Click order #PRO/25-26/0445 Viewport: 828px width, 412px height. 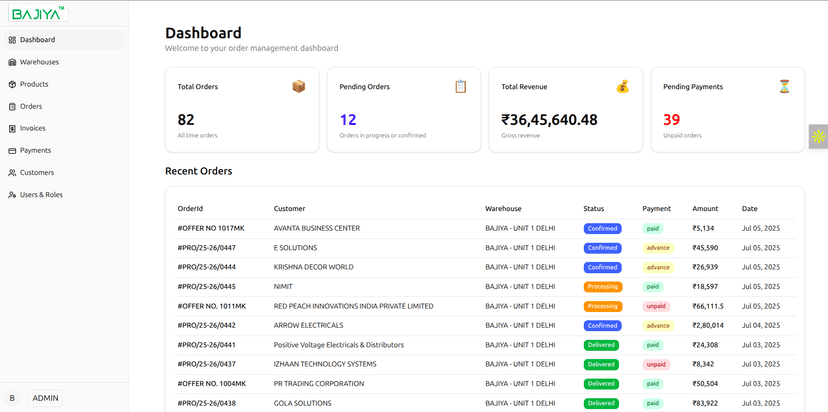206,287
